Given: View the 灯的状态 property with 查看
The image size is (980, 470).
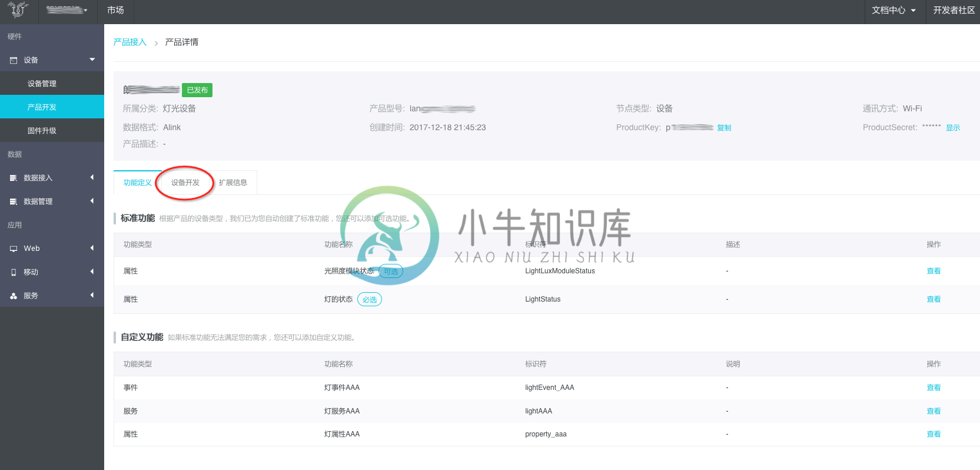Looking at the screenshot, I should 934,299.
